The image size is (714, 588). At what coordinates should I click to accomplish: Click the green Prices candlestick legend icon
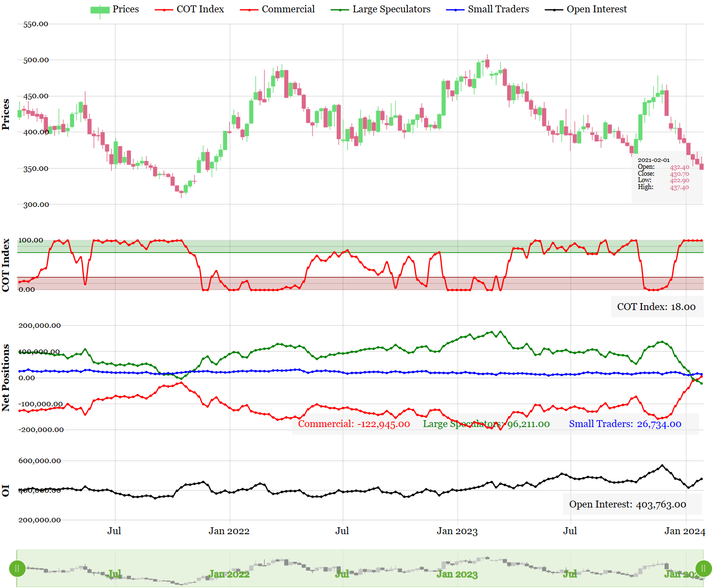pos(100,10)
